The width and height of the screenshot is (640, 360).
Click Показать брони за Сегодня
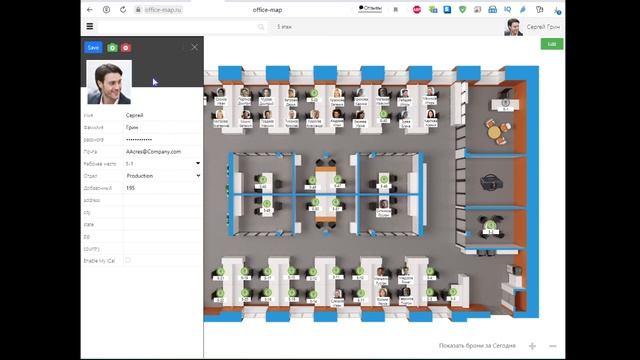[x=477, y=346]
